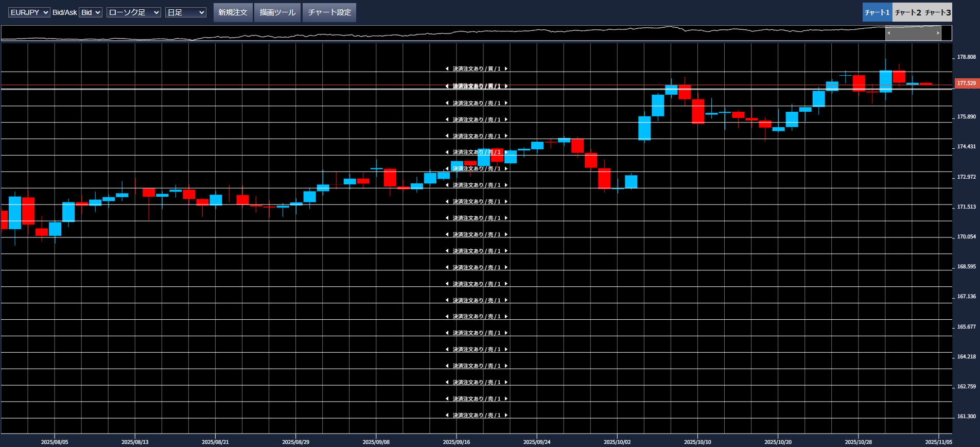980x447 pixels.
Task: Click left handle arrow in overview range selector
Action: tap(888, 33)
